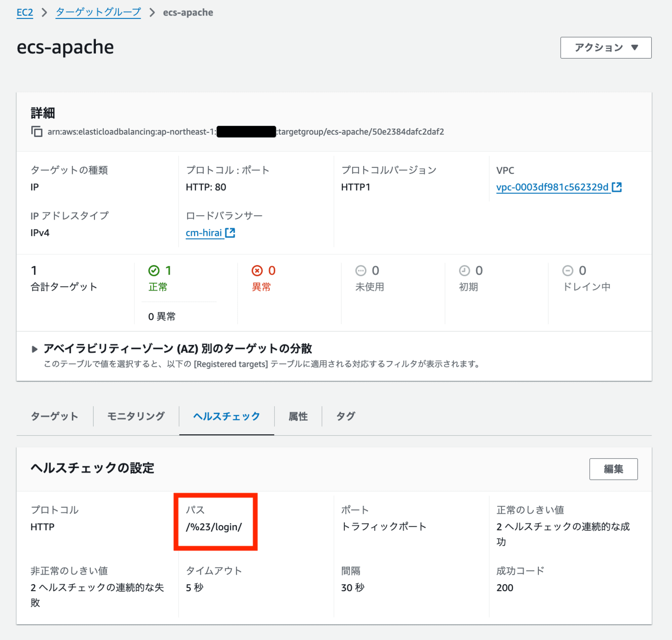Click the トラフィックポート value
Image resolution: width=672 pixels, height=640 pixels.
(384, 526)
